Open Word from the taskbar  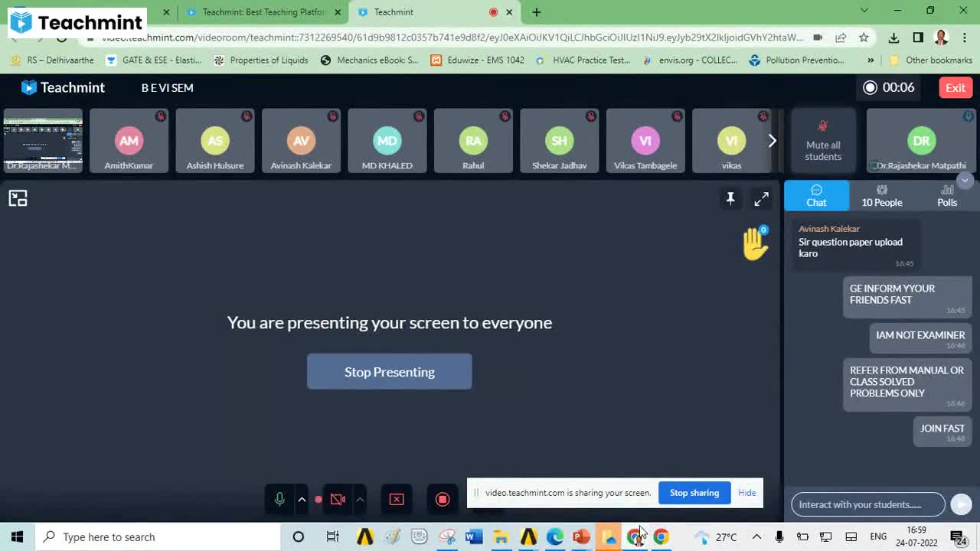474,537
